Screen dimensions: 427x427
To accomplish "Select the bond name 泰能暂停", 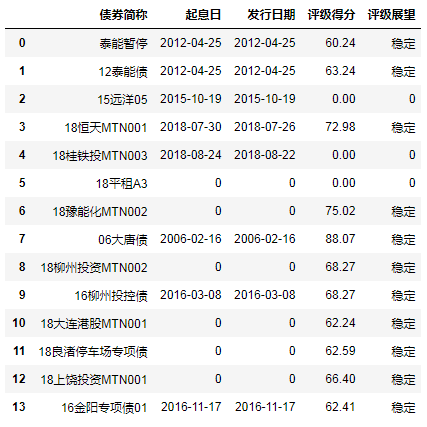I will [123, 43].
